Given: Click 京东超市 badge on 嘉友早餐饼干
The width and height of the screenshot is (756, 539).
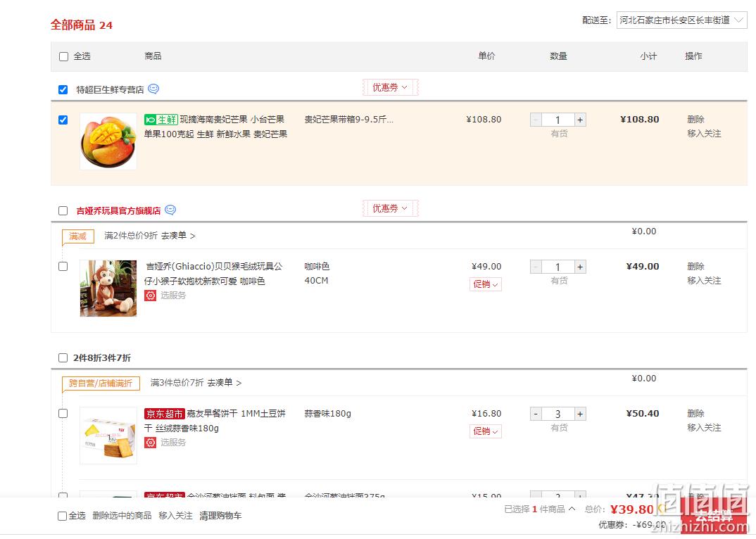Looking at the screenshot, I should [165, 414].
